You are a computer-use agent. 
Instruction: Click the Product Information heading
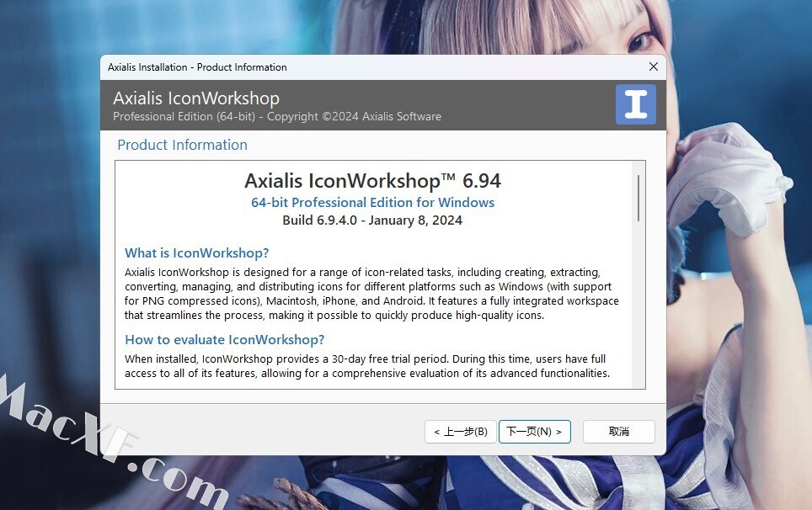(x=182, y=145)
